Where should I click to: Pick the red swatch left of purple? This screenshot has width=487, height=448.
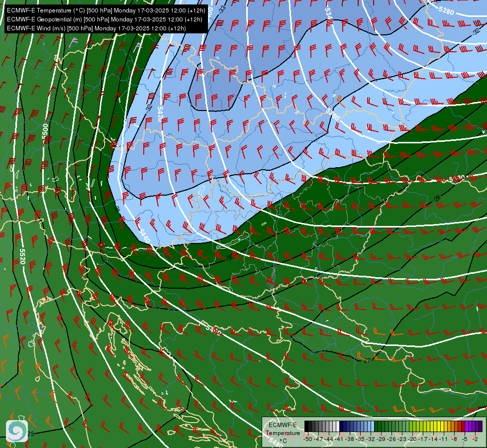tap(464, 426)
